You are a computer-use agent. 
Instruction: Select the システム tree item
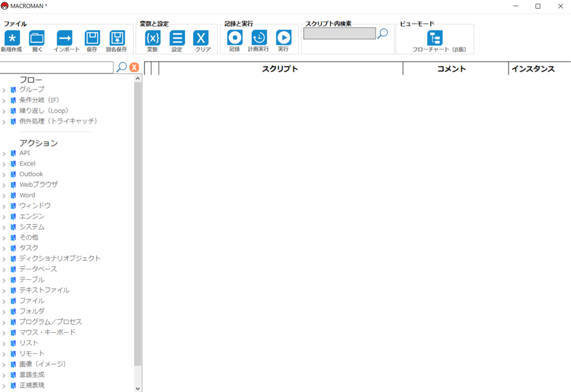pyautogui.click(x=32, y=227)
